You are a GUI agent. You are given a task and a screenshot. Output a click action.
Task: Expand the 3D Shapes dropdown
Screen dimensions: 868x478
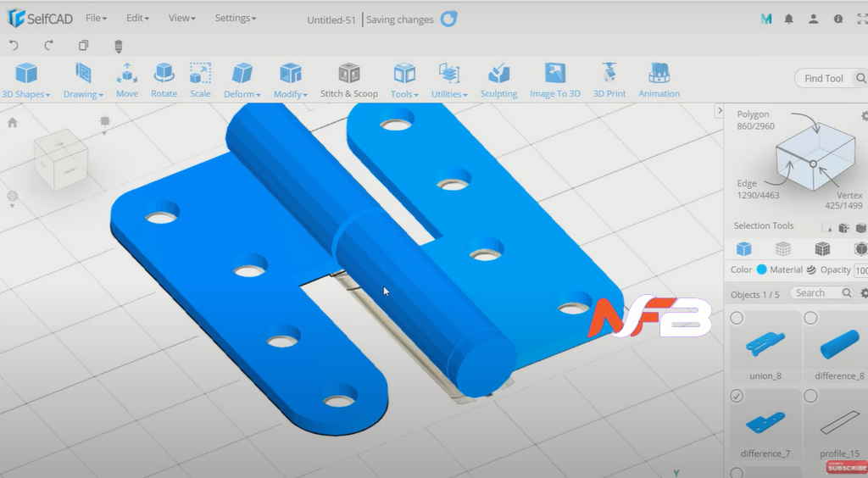point(25,81)
